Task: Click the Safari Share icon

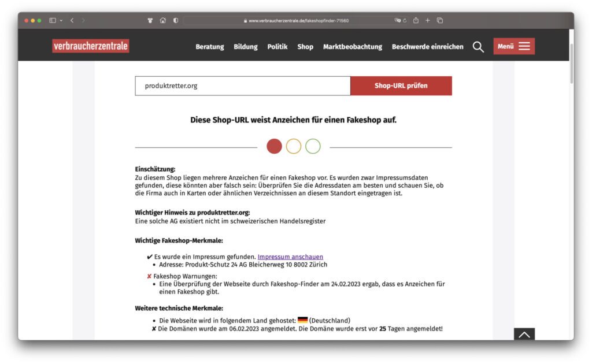Action: click(x=416, y=19)
